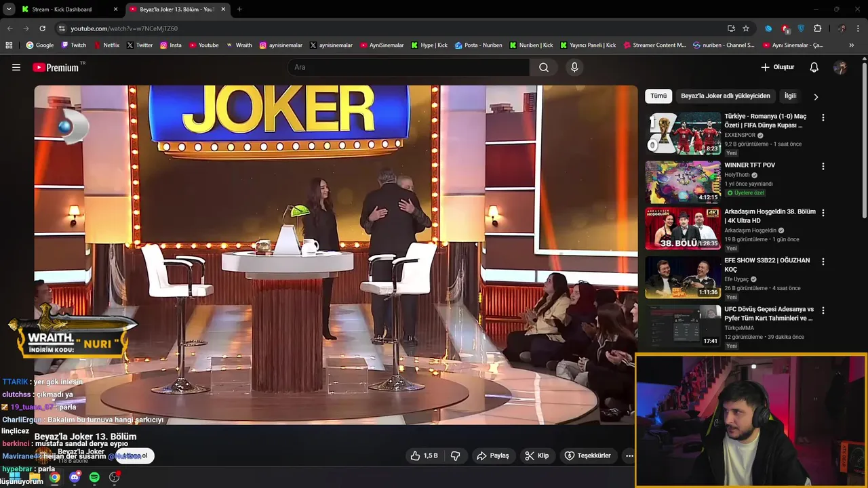The width and height of the screenshot is (868, 488).
Task: Start voice search with the microphone icon
Action: tap(574, 67)
